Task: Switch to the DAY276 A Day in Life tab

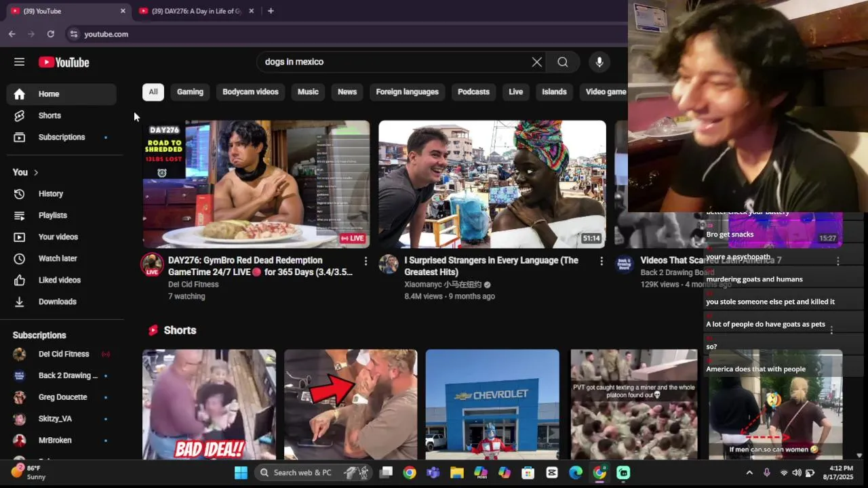Action: (x=197, y=11)
